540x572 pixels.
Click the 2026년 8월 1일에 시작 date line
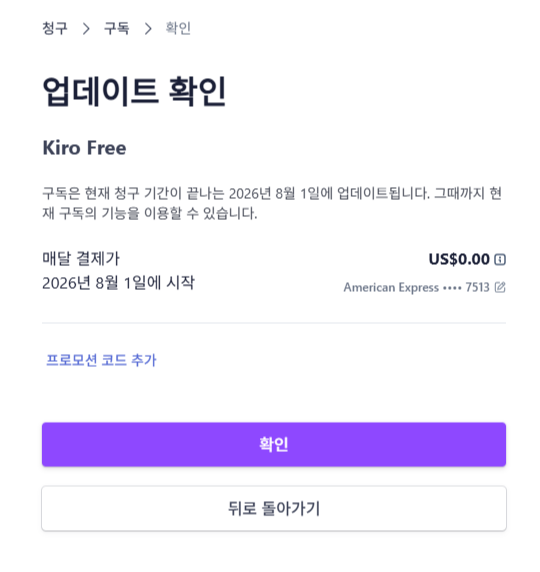119,283
